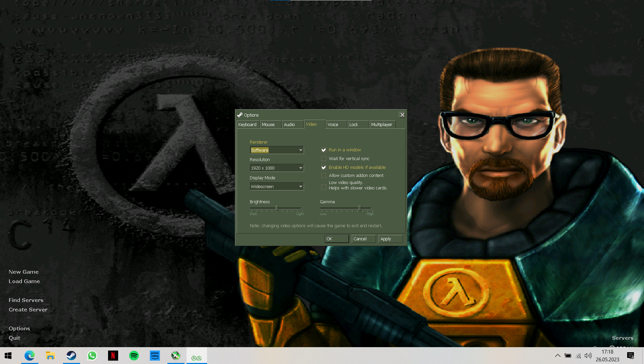Select the Video tab
Image resolution: width=644 pixels, height=364 pixels.
point(314,124)
